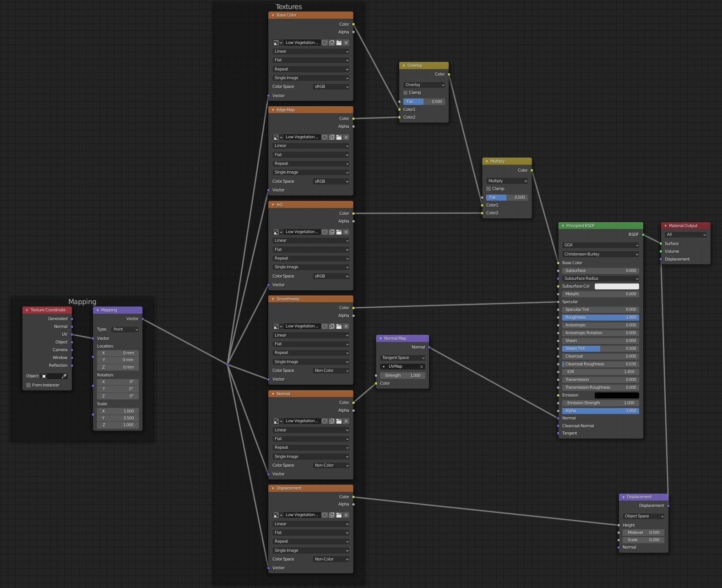This screenshot has height=588, width=722.
Task: Adjust Sheen Tint slider in Principled BSDF
Action: click(x=601, y=348)
